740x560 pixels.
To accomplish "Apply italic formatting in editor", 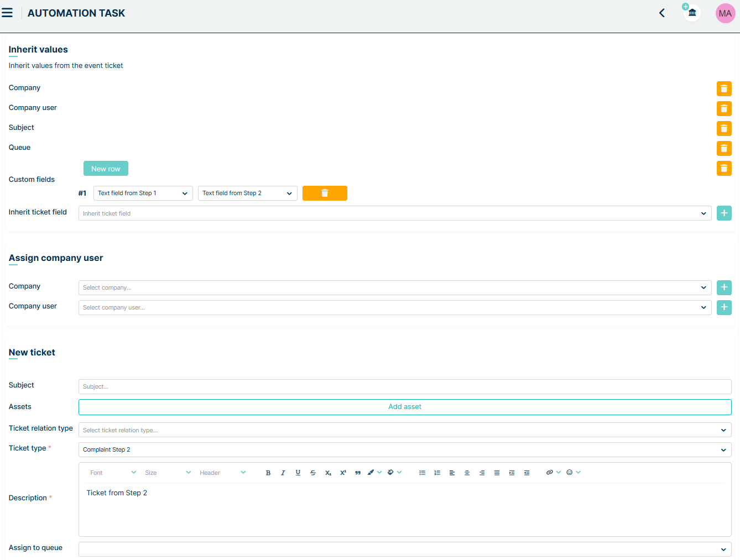I will click(283, 473).
